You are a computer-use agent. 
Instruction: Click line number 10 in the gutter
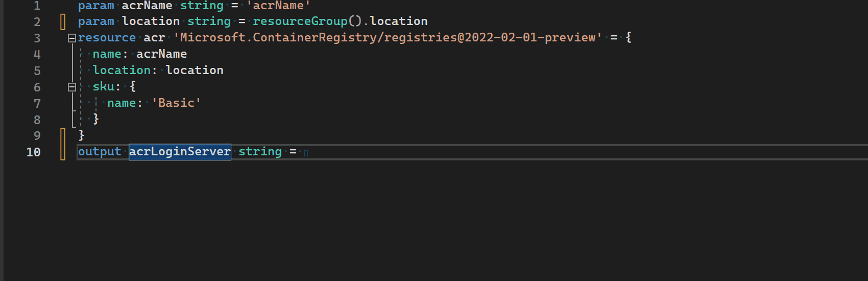34,152
